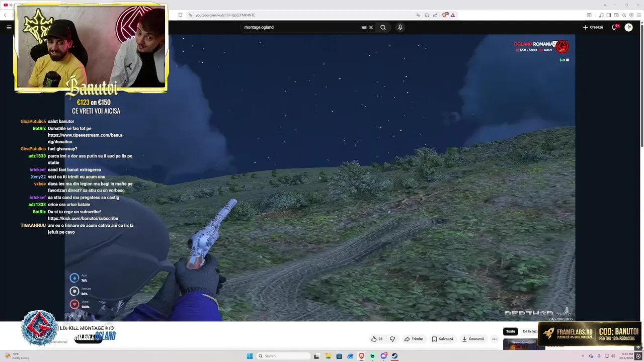Select the Toate filter chip

[x=510, y=331]
